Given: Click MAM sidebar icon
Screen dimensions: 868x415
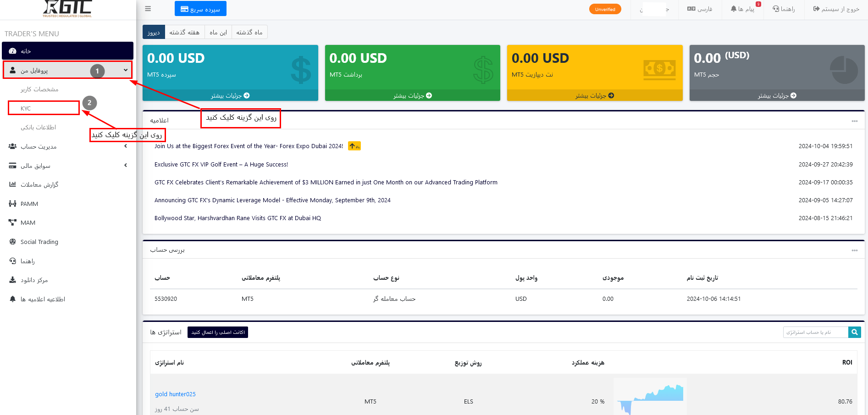Looking at the screenshot, I should click(x=12, y=222).
